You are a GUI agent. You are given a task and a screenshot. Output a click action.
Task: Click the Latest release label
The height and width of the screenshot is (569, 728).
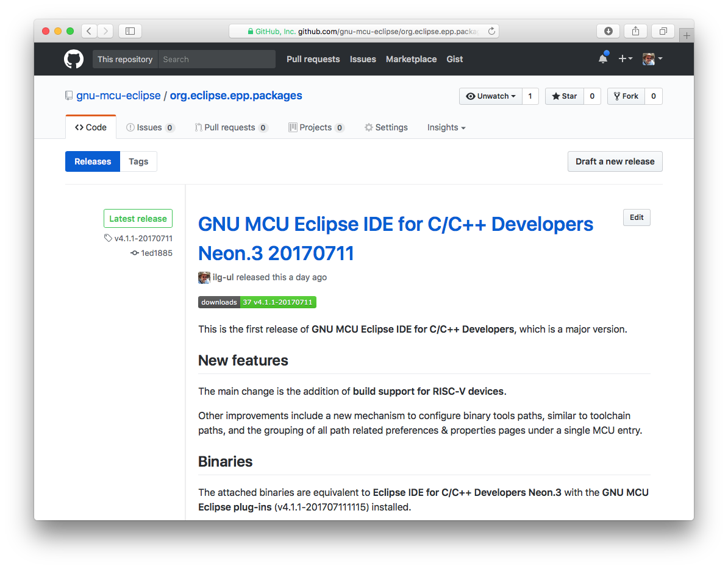point(138,219)
